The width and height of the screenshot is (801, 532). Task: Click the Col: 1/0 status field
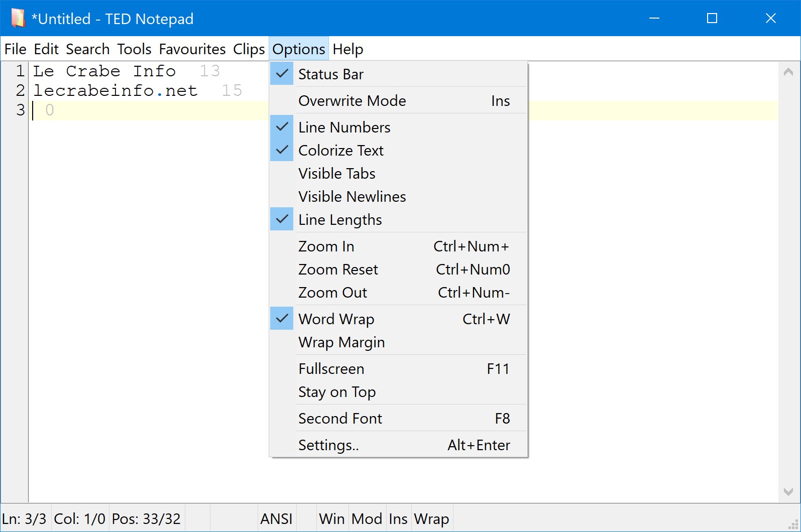point(80,519)
